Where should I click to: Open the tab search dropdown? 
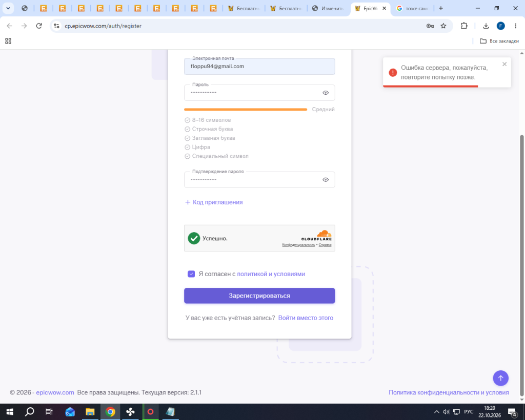[8, 8]
